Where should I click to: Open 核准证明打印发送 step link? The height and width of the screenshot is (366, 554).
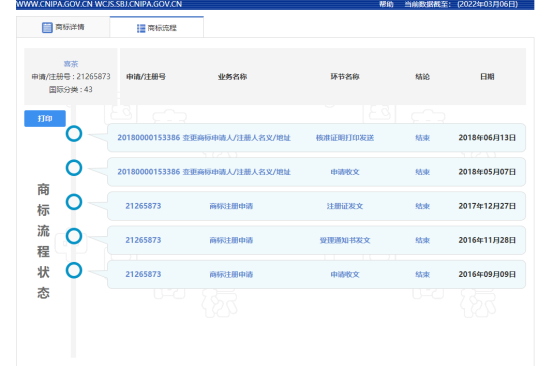pos(345,138)
